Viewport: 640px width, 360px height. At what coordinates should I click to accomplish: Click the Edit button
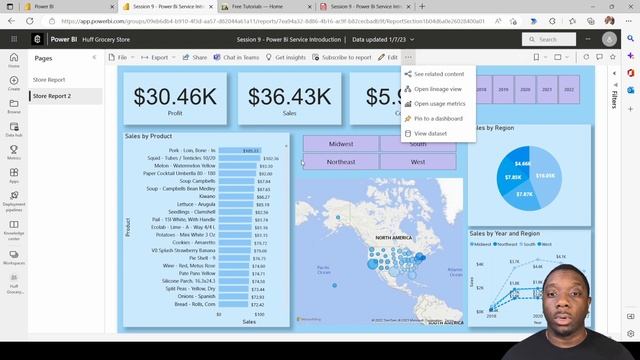tap(388, 58)
